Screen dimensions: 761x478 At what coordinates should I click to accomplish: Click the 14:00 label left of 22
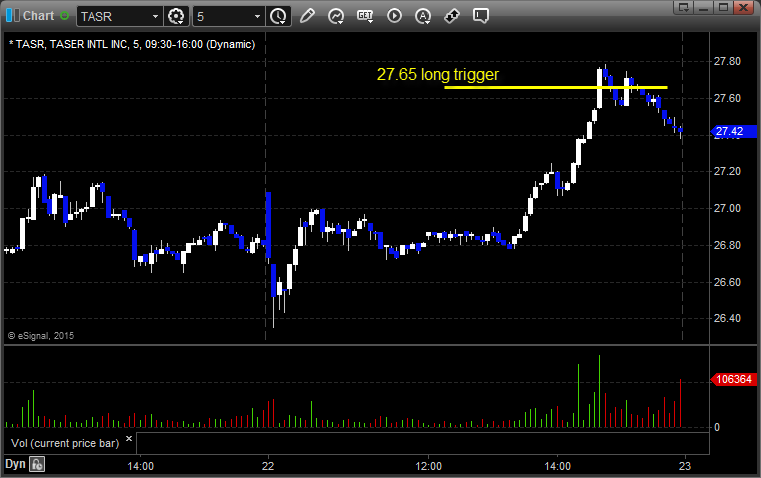(141, 466)
